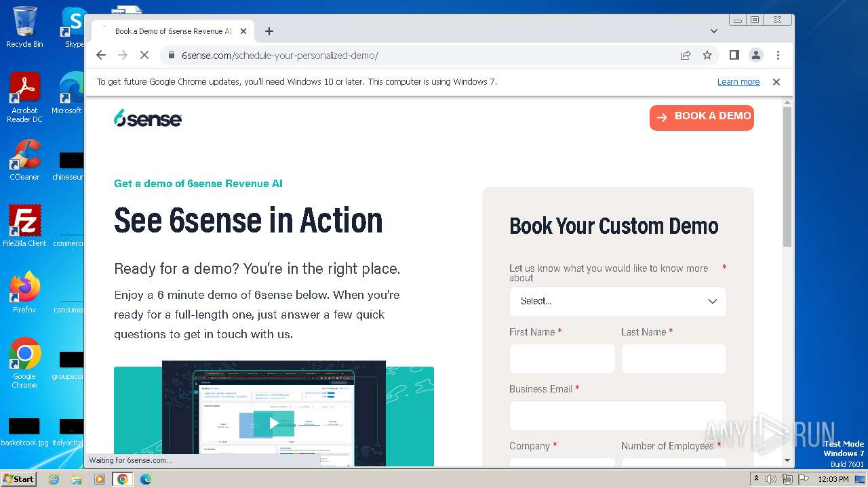Viewport: 868px width, 488px height.
Task: Click 'Get a demo of 6sense Revenue AI'
Action: pyautogui.click(x=198, y=184)
